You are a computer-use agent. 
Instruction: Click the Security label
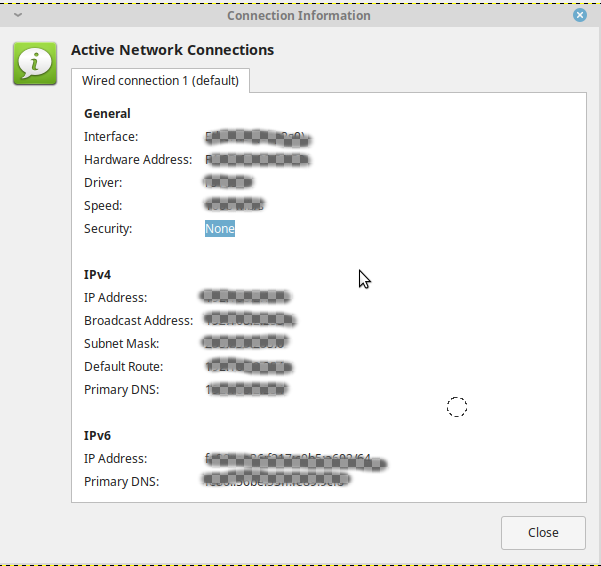(x=108, y=229)
